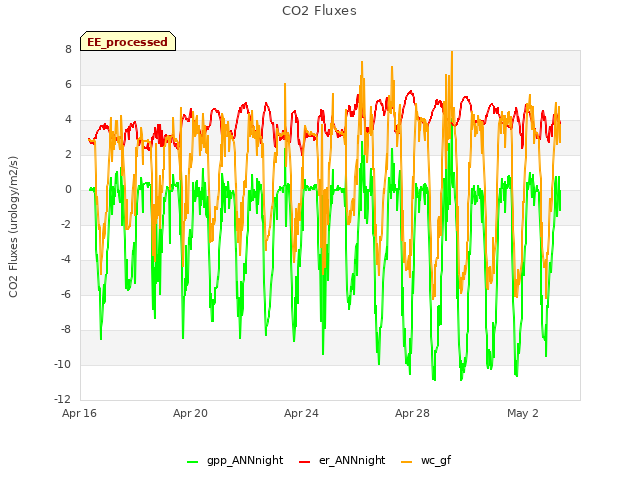
Task: Click the y-axis tick label -6
Action: point(66,294)
